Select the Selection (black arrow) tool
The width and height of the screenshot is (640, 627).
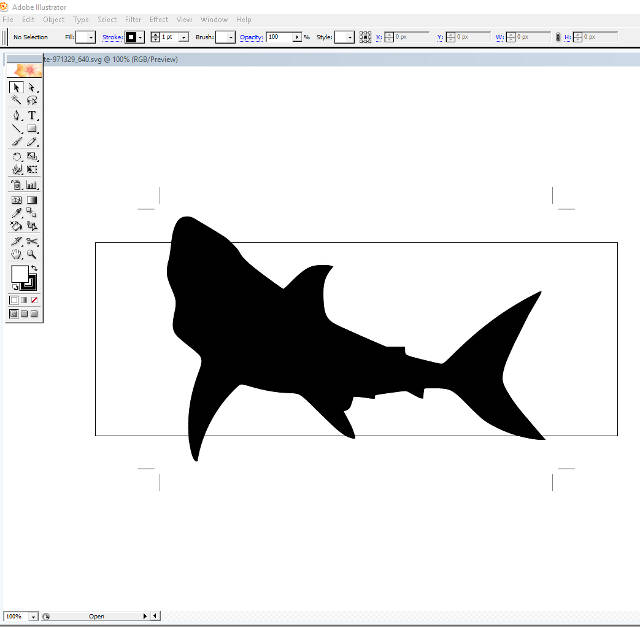click(16, 87)
